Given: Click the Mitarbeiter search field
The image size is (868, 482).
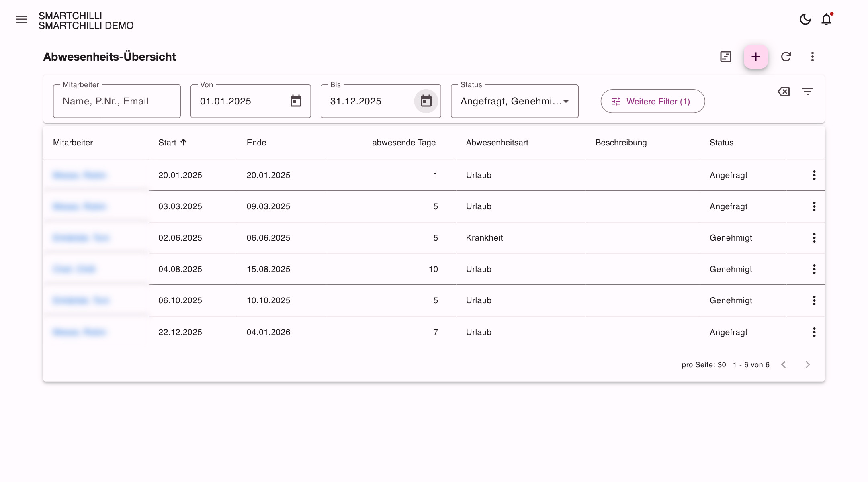Looking at the screenshot, I should (117, 101).
